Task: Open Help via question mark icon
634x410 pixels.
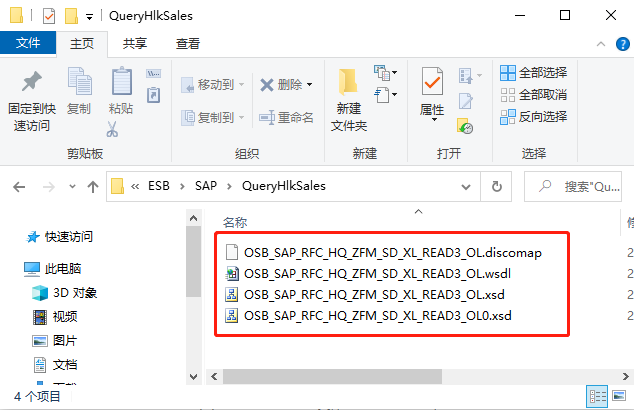Action: [x=623, y=44]
